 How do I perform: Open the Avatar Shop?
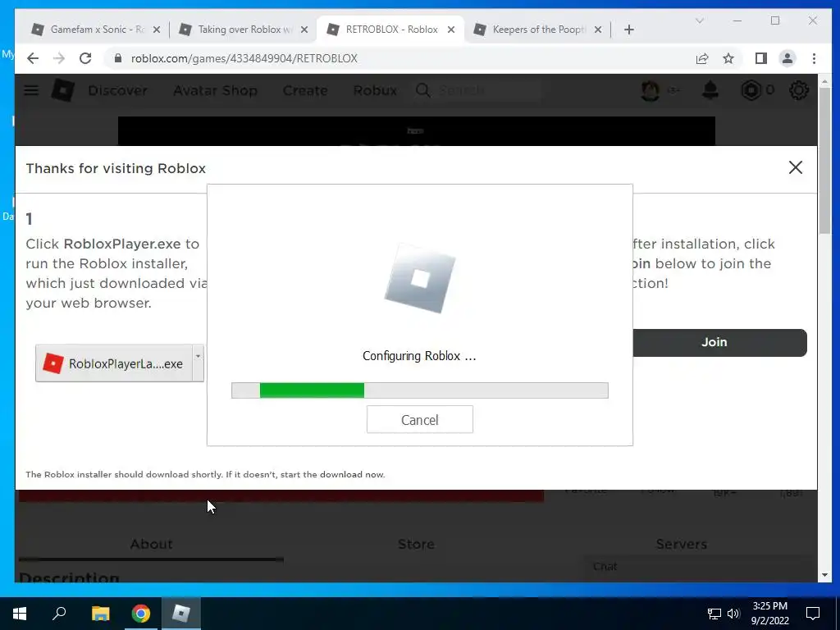click(216, 90)
